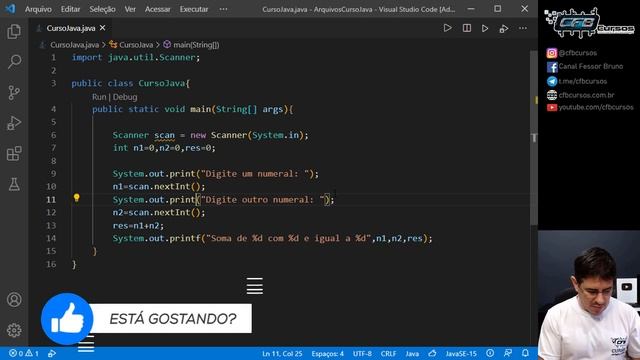Image resolution: width=640 pixels, height=360 pixels.
Task: Click the scan variable with warning underline
Action: 164,135
